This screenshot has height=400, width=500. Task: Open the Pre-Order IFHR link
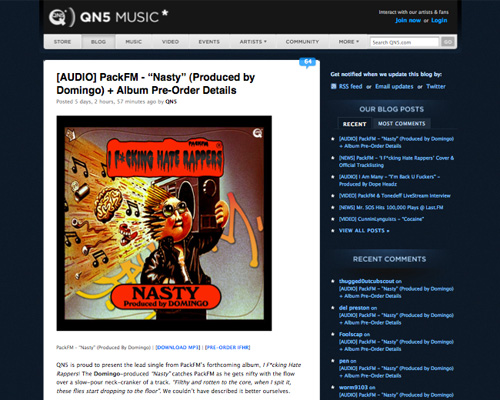tap(228, 347)
